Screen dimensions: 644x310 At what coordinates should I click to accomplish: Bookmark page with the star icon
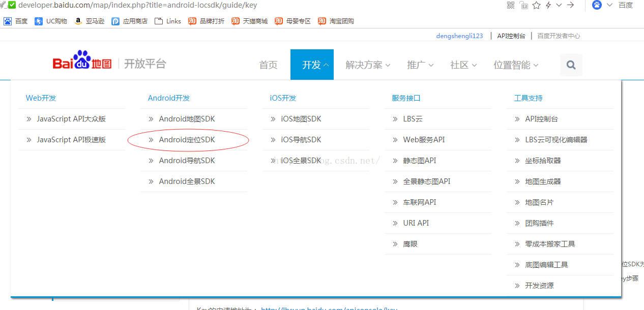pyautogui.click(x=536, y=5)
